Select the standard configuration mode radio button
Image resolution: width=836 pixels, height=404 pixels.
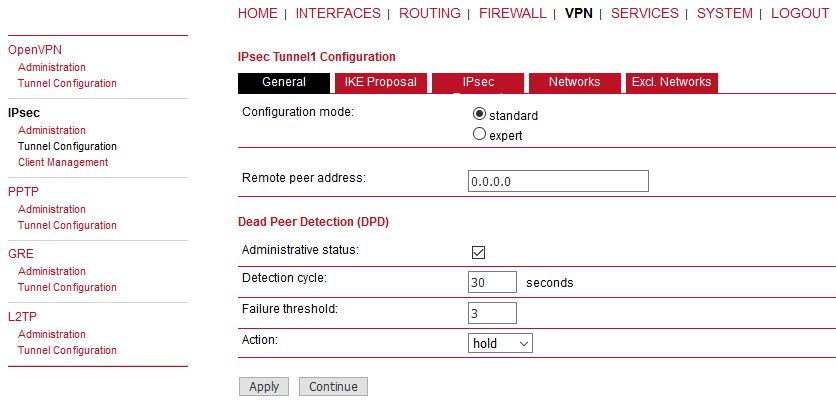(x=479, y=114)
